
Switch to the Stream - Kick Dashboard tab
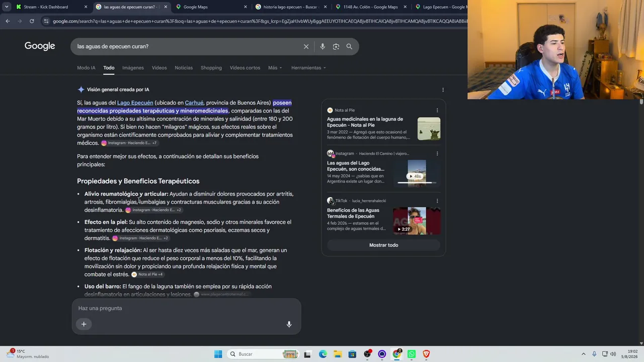[46, 7]
